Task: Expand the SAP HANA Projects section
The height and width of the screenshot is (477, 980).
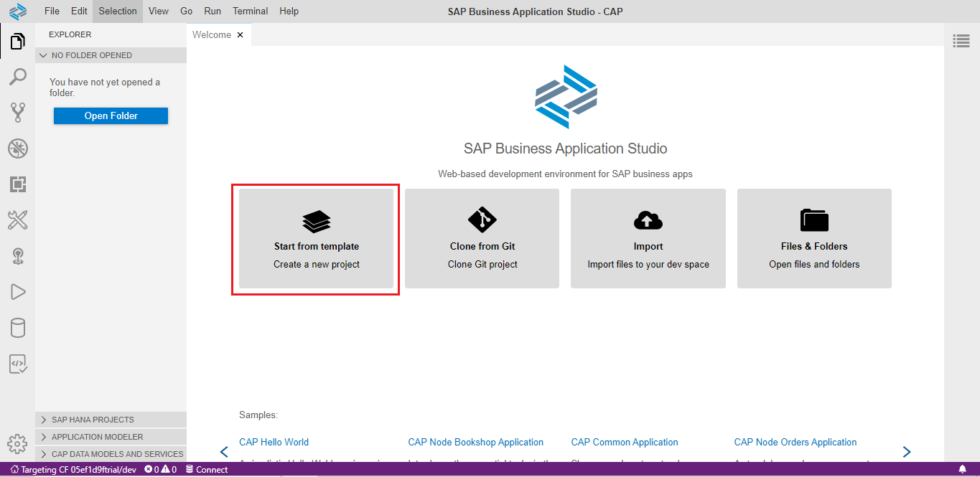Action: [93, 420]
